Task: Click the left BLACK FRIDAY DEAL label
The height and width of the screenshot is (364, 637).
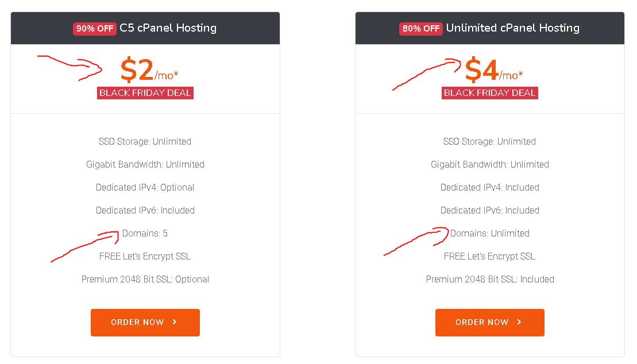Action: 145,93
